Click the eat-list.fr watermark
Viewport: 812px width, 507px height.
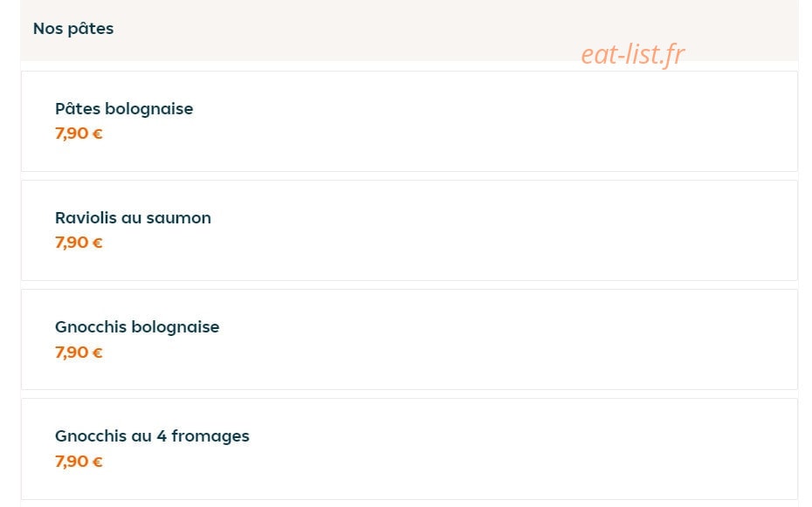(633, 54)
